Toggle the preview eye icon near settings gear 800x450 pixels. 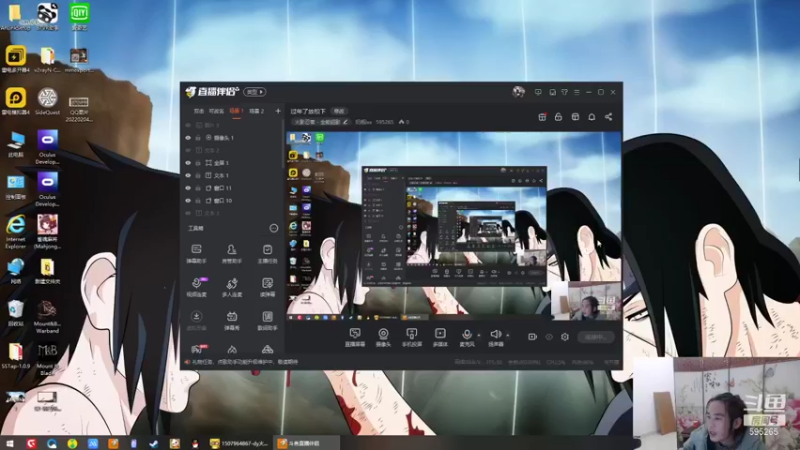pos(549,337)
